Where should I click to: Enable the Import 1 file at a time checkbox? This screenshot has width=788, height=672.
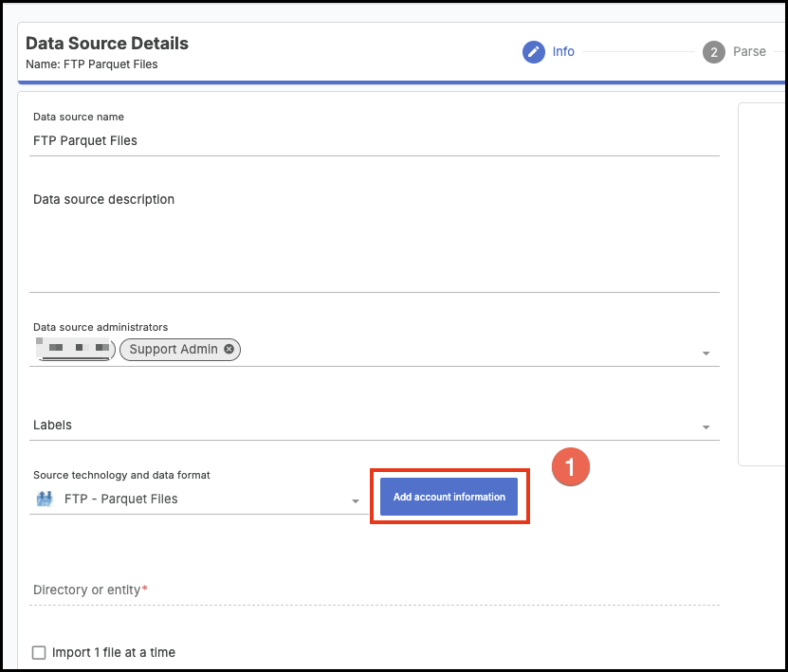39,652
